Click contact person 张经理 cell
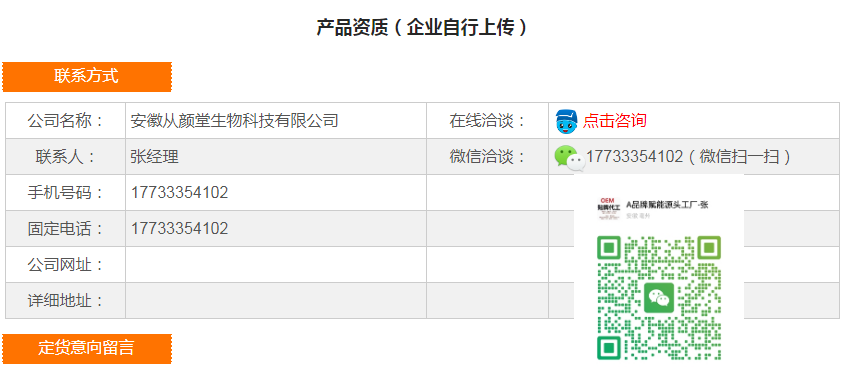 [276, 157]
